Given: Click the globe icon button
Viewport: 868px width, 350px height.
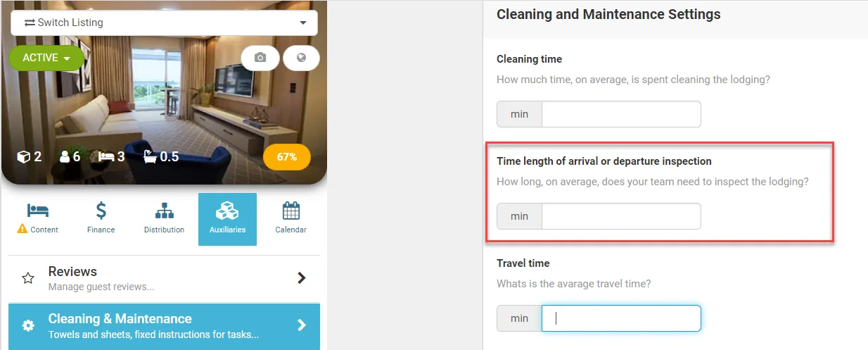Looking at the screenshot, I should (302, 58).
